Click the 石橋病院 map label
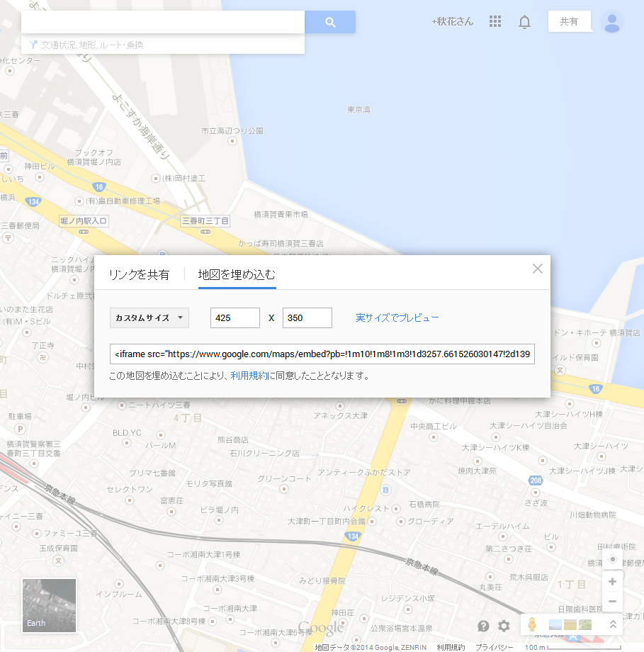The width and height of the screenshot is (644, 652). (x=424, y=505)
